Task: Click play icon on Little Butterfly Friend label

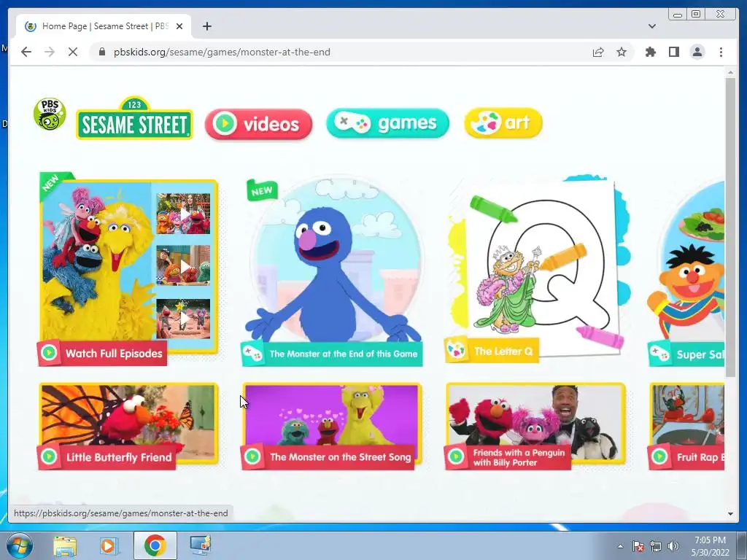Action: (49, 456)
